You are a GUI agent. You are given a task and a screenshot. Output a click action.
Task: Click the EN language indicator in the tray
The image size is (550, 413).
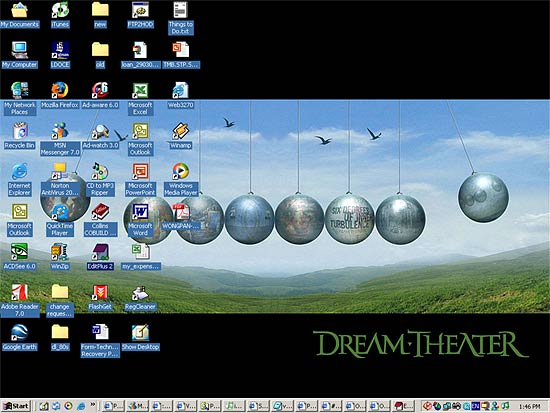point(476,406)
